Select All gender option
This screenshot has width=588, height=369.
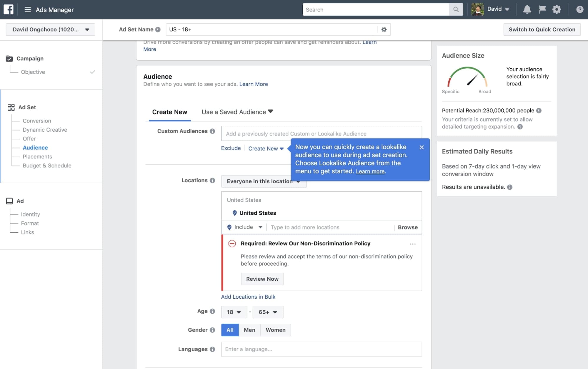point(230,330)
